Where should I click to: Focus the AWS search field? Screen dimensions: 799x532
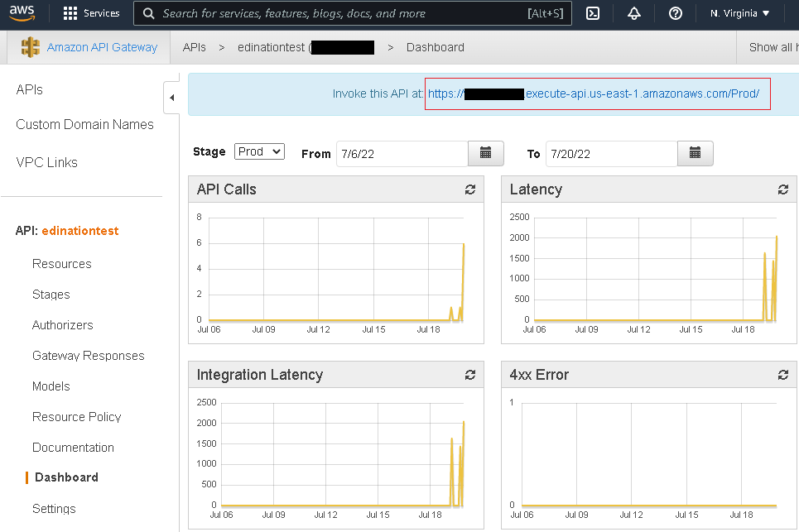tap(353, 13)
